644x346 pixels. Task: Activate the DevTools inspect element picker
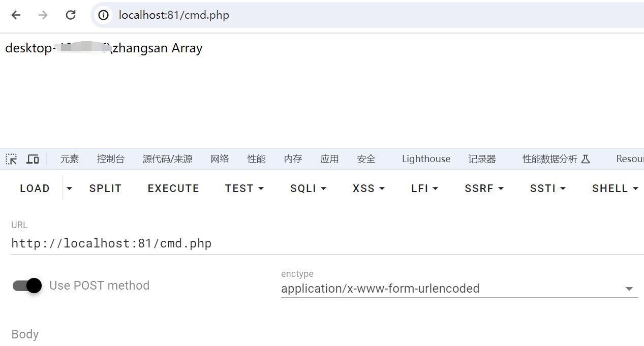(x=11, y=159)
